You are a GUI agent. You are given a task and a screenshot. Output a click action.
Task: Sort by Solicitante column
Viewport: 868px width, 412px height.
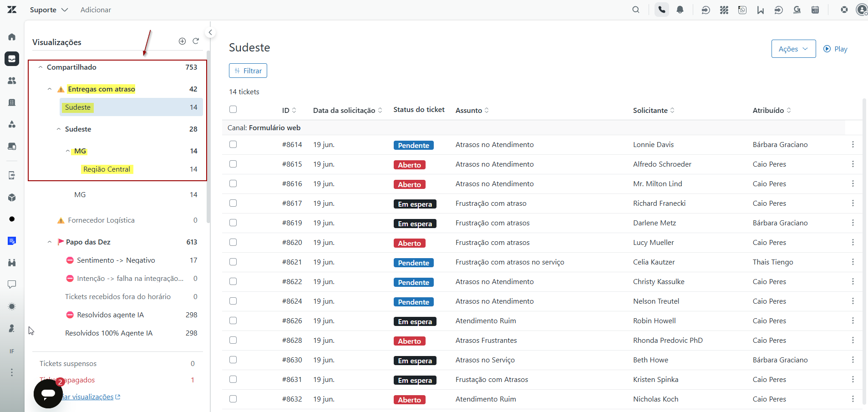654,110
